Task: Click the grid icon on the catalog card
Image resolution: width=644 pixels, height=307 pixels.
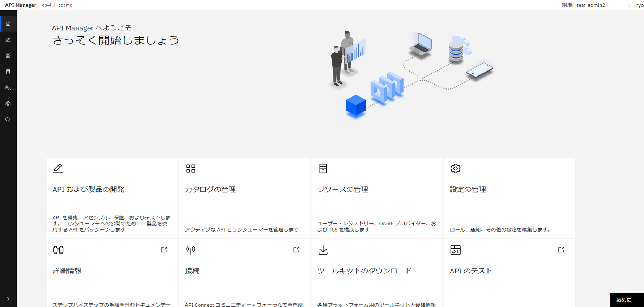Action: click(191, 168)
